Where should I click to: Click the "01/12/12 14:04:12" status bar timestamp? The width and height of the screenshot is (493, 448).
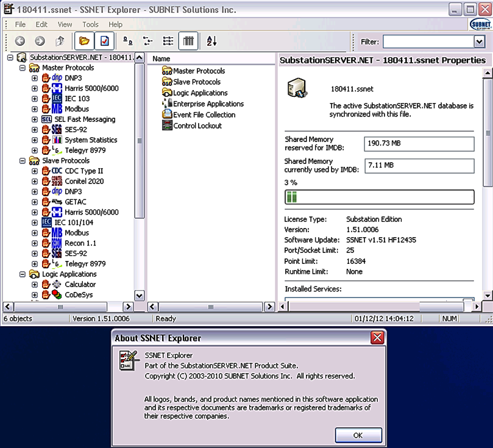pos(384,319)
